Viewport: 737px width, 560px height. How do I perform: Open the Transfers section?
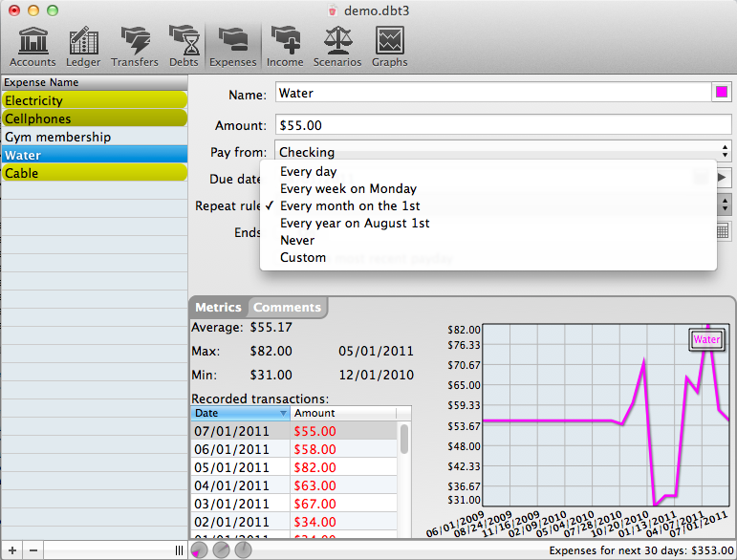coord(135,46)
